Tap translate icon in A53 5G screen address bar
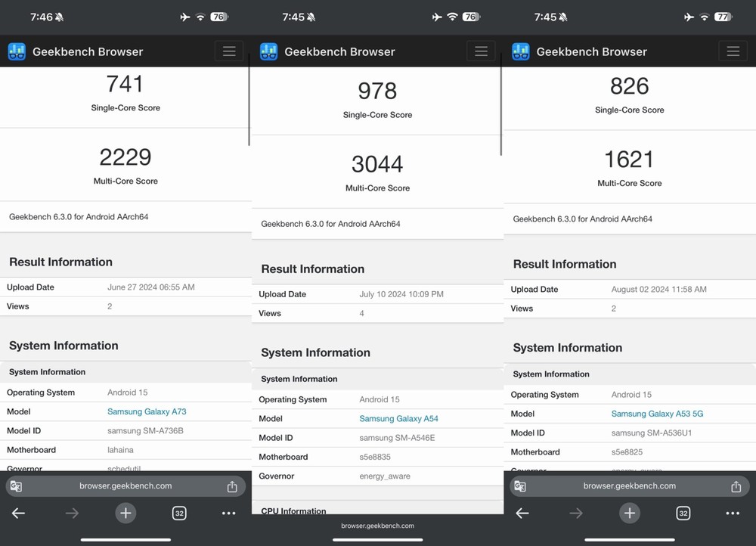756x546 pixels. pyautogui.click(x=520, y=486)
